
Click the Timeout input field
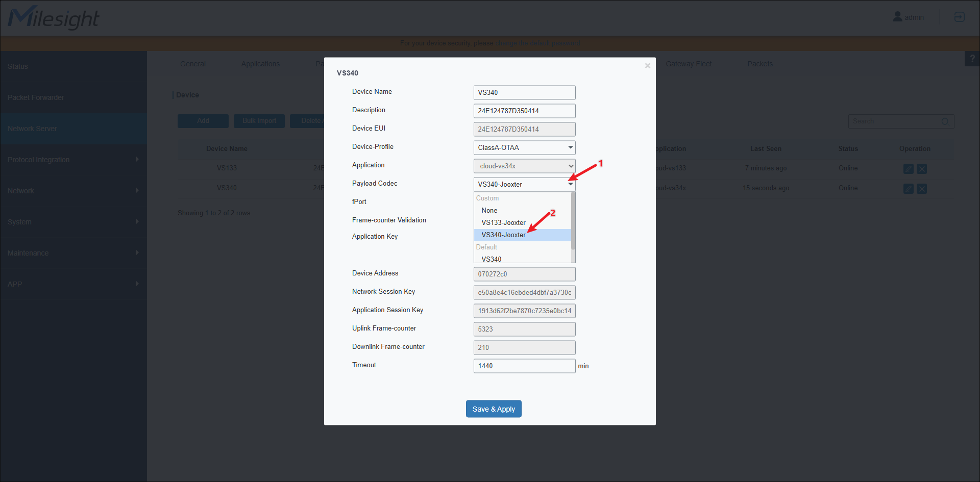524,366
